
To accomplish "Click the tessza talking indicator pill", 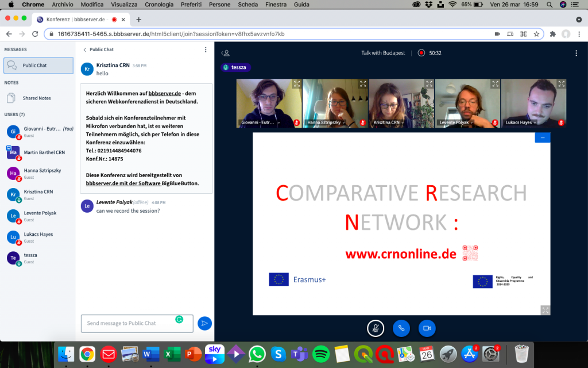I will [x=235, y=67].
